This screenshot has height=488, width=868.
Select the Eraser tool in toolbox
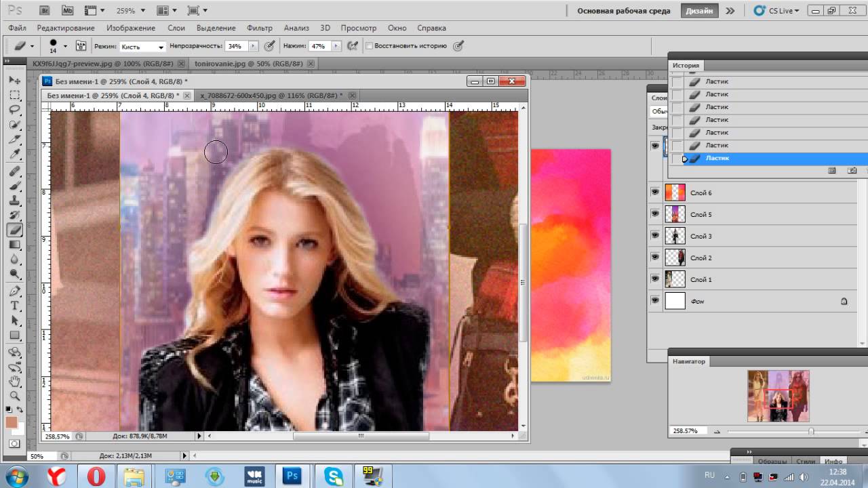[15, 230]
